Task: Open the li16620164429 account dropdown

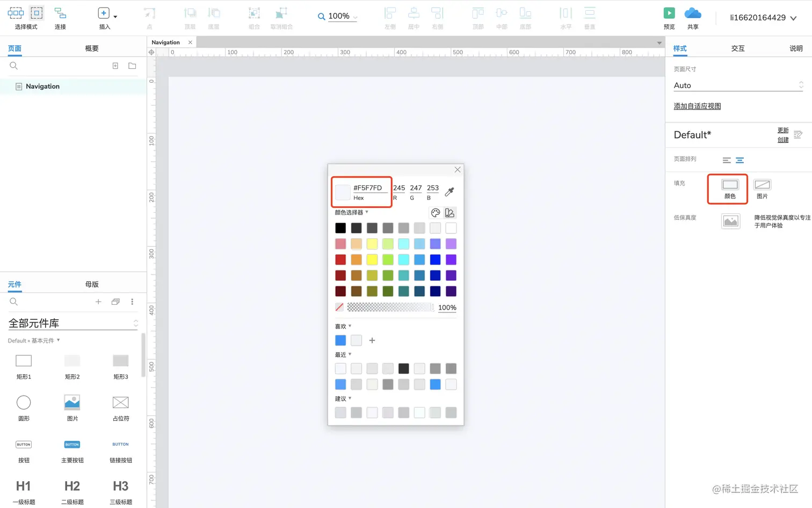Action: pyautogui.click(x=763, y=18)
